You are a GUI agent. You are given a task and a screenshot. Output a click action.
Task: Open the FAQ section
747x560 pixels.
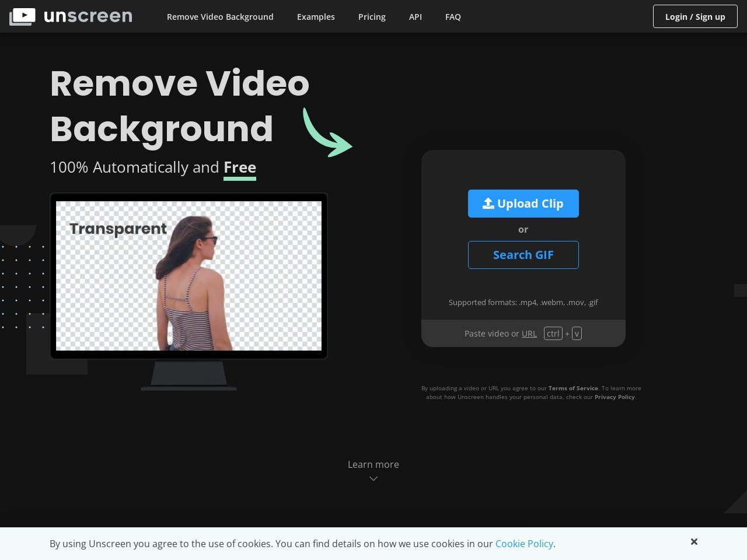pyautogui.click(x=453, y=16)
